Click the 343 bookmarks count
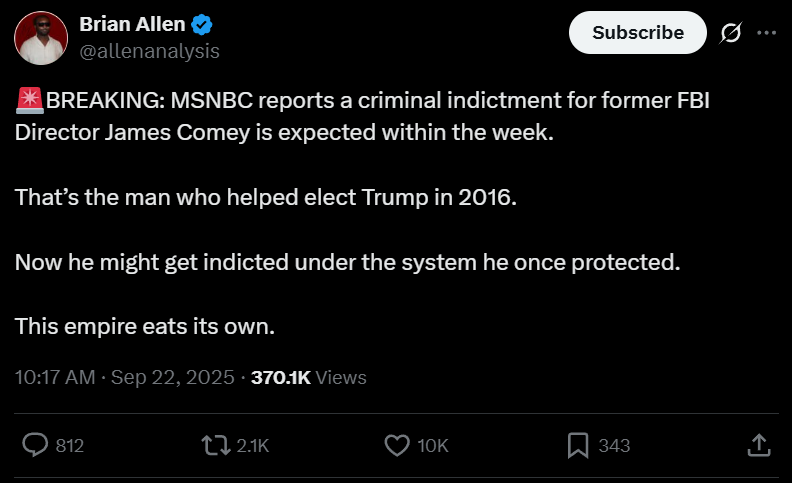This screenshot has width=792, height=483. [x=614, y=446]
